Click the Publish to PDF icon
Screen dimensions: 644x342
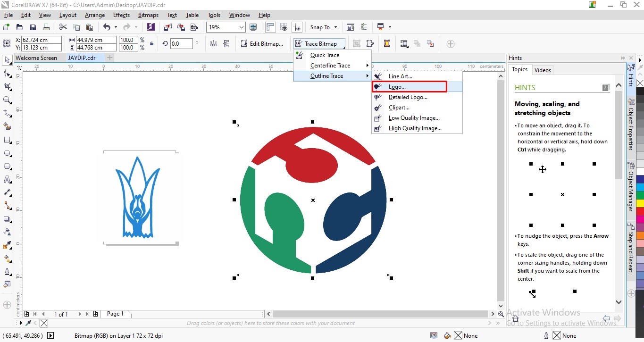click(x=194, y=27)
